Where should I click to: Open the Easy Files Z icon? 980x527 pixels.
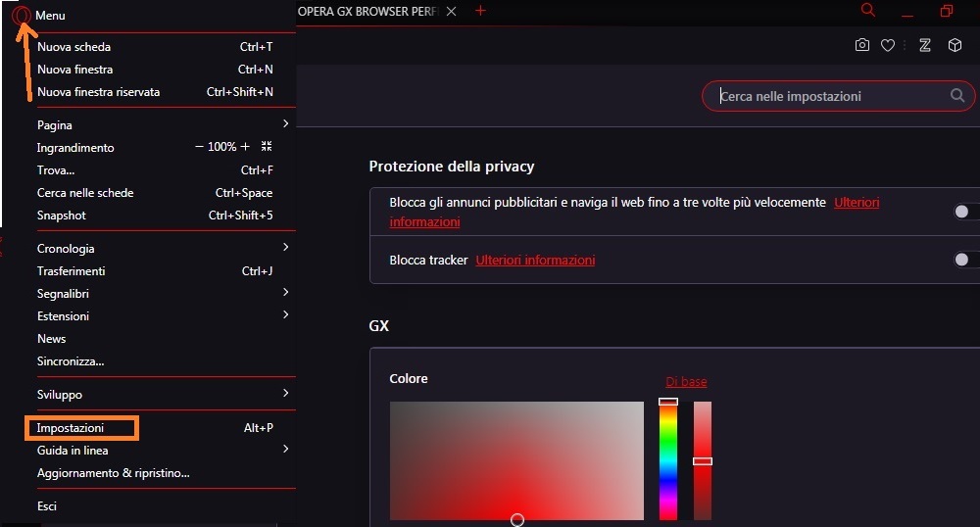(x=925, y=45)
